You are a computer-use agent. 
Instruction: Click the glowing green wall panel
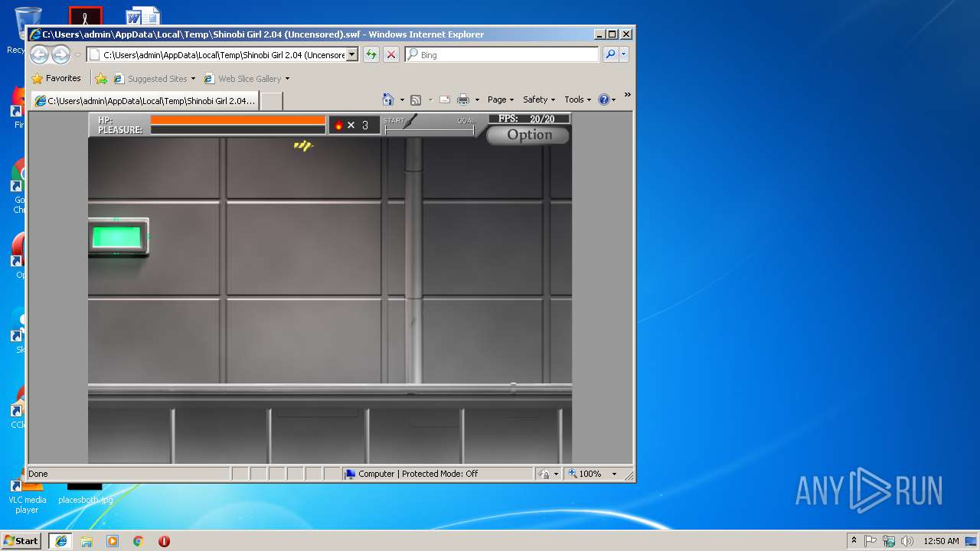[x=118, y=236]
